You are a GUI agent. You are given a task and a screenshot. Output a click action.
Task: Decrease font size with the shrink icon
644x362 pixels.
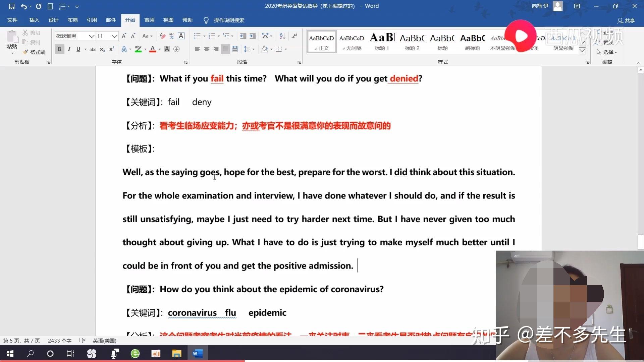pyautogui.click(x=133, y=36)
